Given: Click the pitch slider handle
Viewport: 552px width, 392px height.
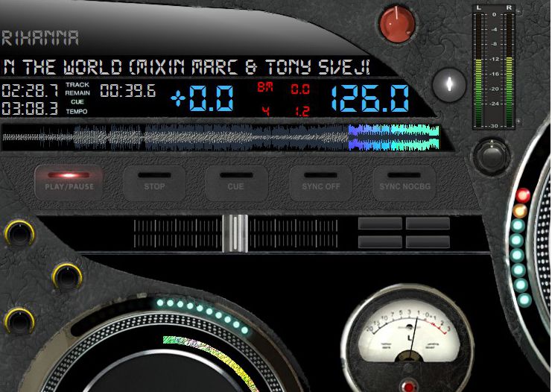Looking at the screenshot, I should [235, 233].
